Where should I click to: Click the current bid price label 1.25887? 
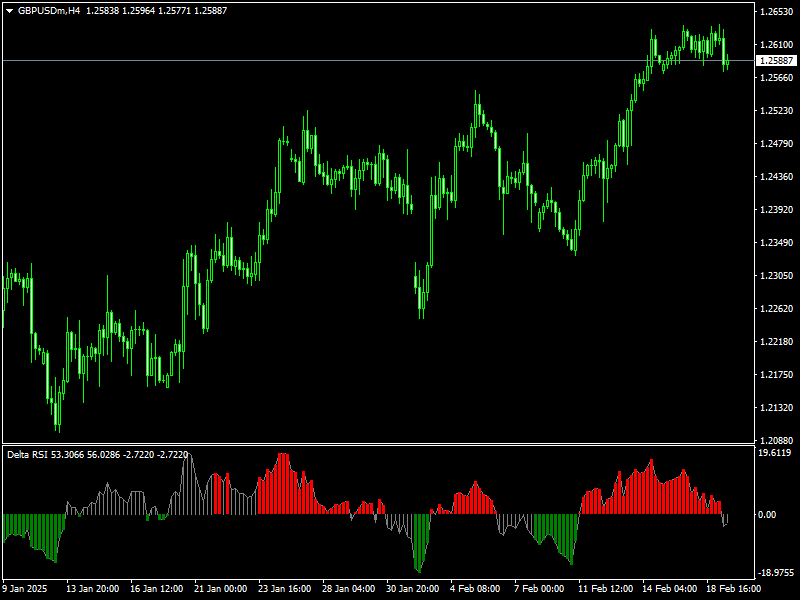tap(774, 60)
